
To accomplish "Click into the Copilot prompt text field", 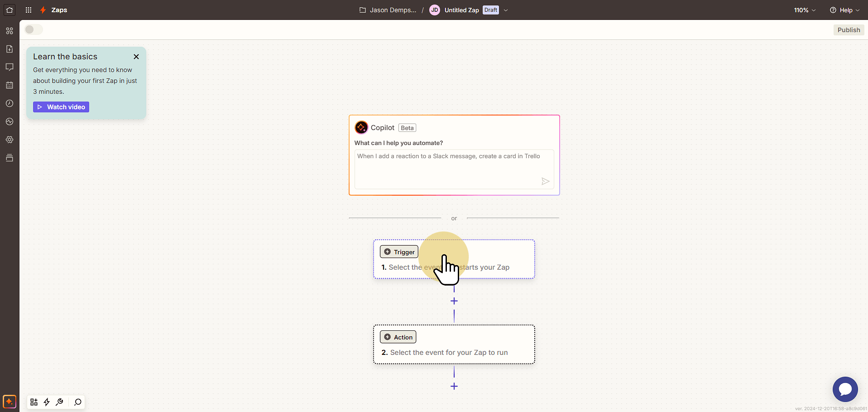I will coord(454,169).
